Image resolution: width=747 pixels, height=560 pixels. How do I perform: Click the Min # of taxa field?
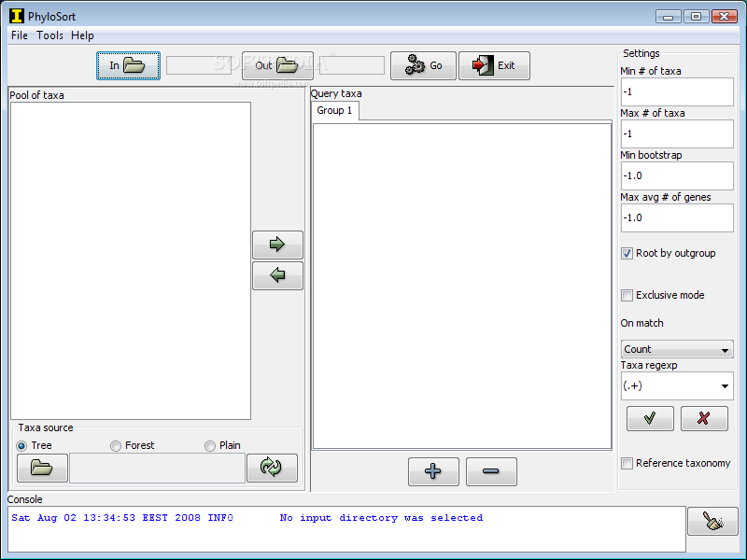(x=677, y=91)
